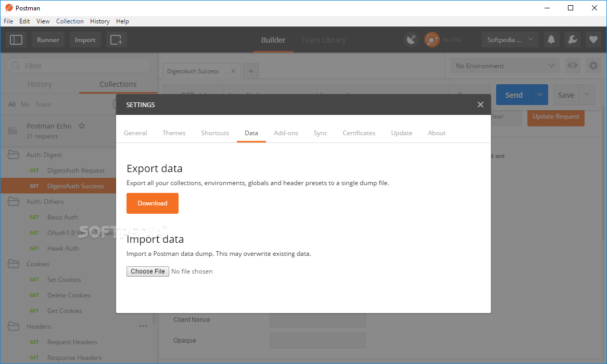
Task: Open manage environments gear
Action: 593,66
